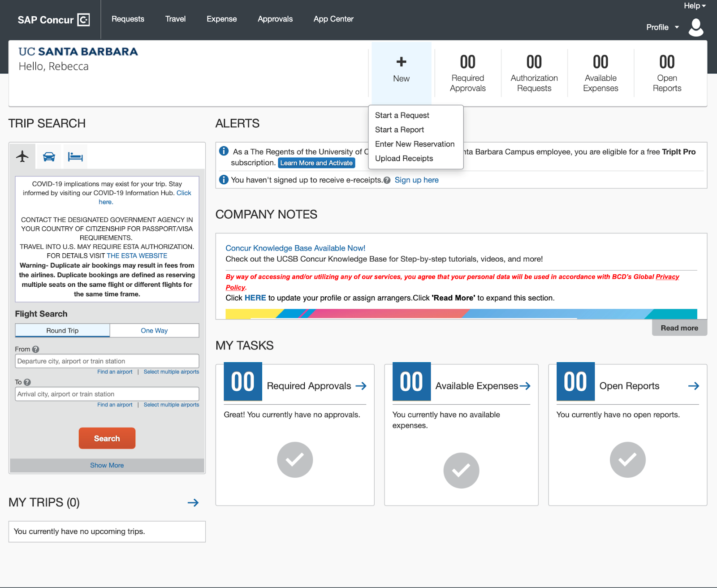The height and width of the screenshot is (588, 717).
Task: Open the Approvals menu
Action: 275,19
